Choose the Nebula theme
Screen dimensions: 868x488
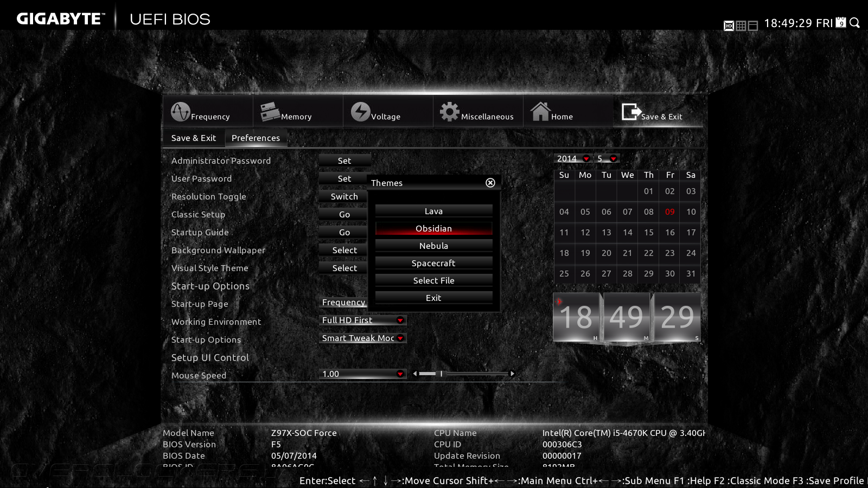click(433, 246)
